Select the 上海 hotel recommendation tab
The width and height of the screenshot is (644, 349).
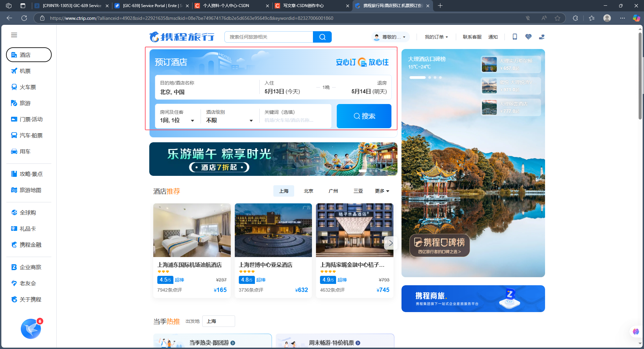[x=284, y=191]
